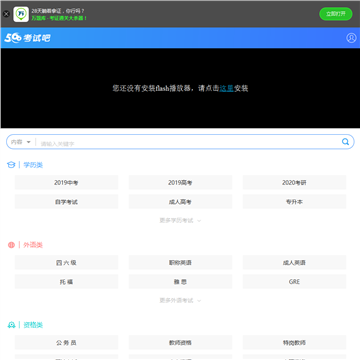Go to 成人高考 section
The height and width of the screenshot is (360, 360).
(x=180, y=202)
